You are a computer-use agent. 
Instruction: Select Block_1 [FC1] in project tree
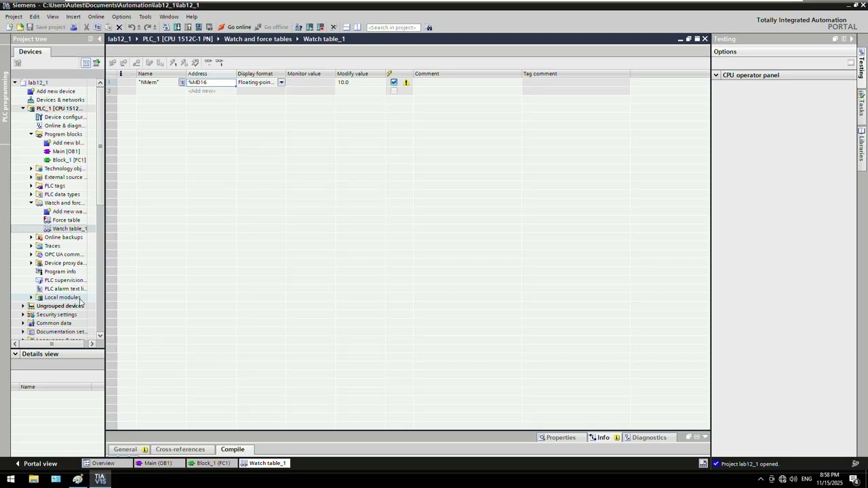[68, 160]
